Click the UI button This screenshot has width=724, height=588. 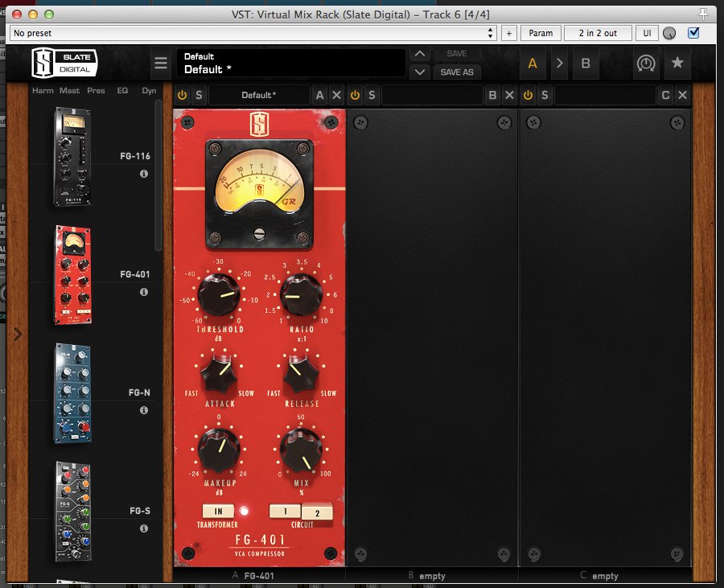pyautogui.click(x=647, y=33)
